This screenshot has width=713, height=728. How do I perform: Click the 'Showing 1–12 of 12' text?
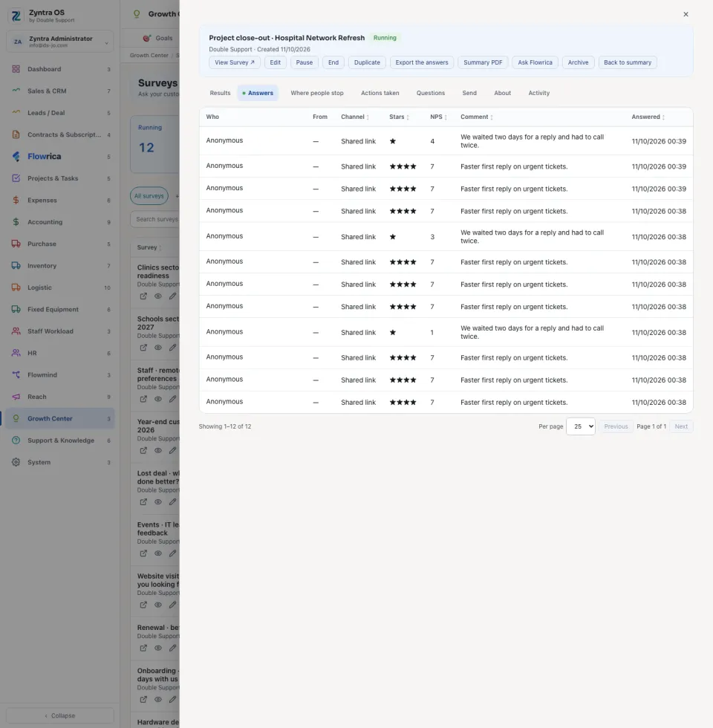pyautogui.click(x=225, y=426)
